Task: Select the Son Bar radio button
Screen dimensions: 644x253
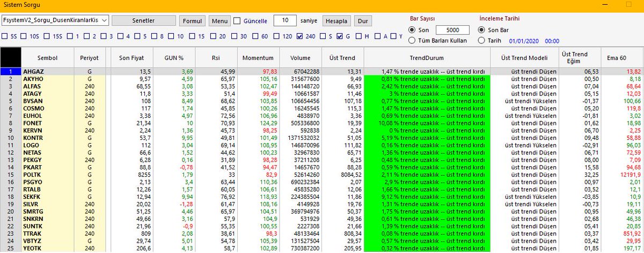Action: (x=481, y=30)
